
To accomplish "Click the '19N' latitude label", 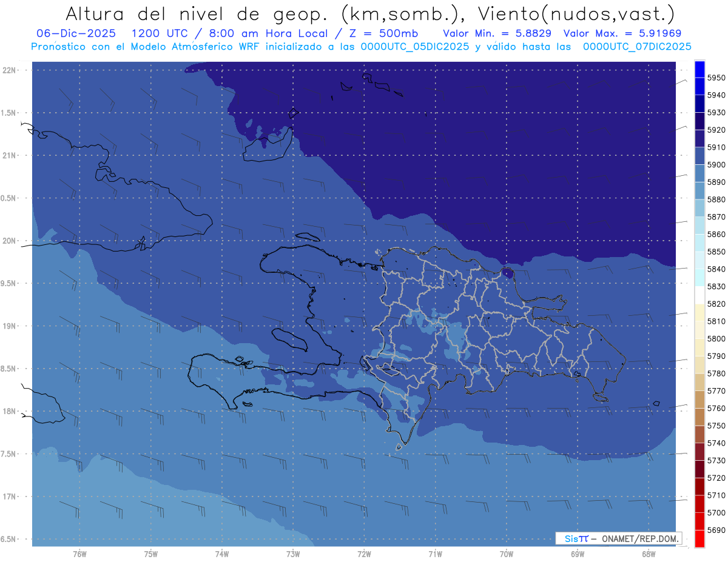I will coord(10,326).
